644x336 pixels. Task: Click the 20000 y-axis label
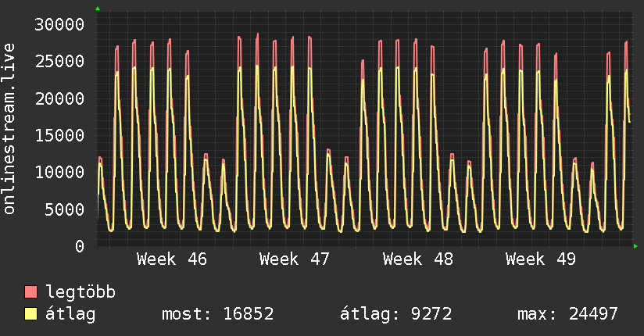[60, 98]
